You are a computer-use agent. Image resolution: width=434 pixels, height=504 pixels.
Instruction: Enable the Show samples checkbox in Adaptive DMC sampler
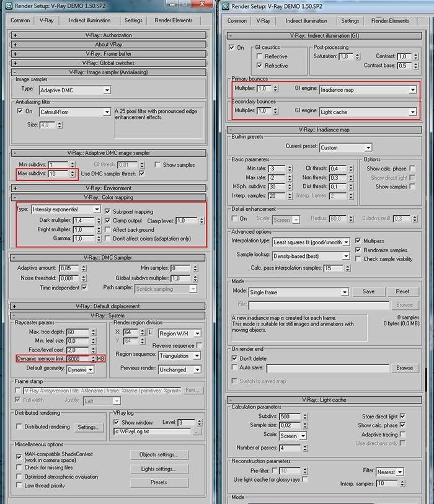[x=157, y=165]
